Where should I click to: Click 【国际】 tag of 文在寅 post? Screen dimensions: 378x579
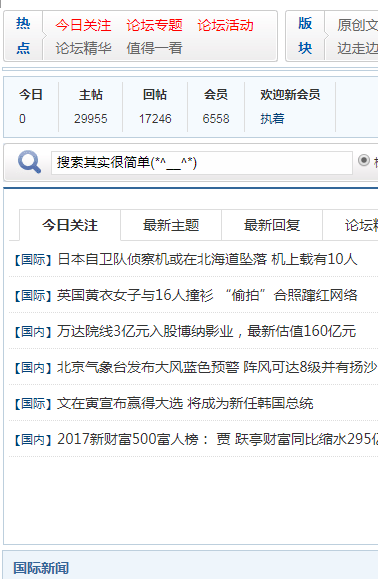[33, 404]
